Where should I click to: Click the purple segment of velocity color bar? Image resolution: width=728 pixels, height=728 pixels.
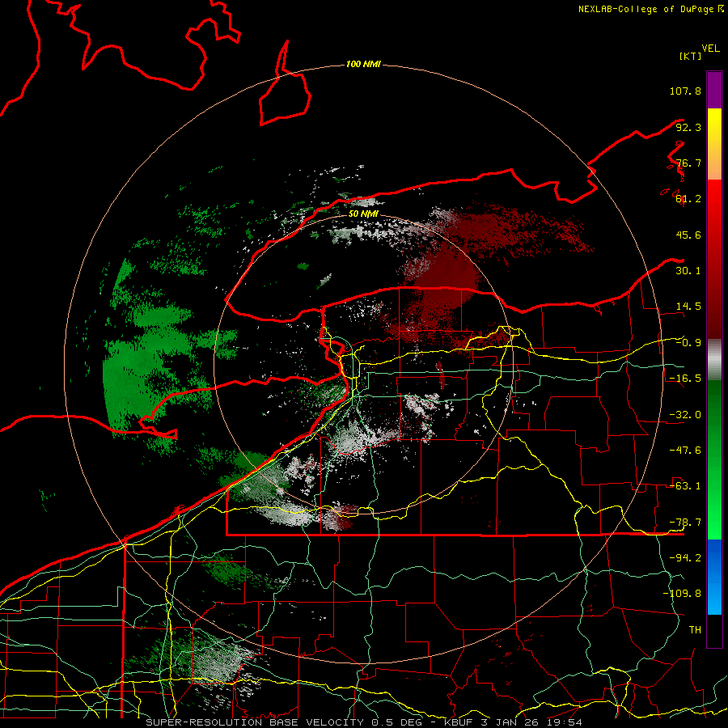(714, 91)
